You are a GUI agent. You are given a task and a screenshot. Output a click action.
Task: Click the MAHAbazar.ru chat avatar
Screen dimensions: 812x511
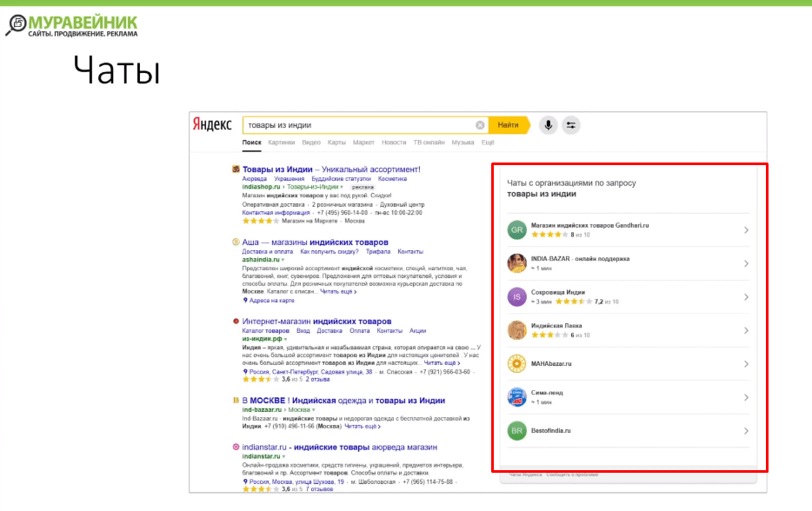tap(516, 364)
